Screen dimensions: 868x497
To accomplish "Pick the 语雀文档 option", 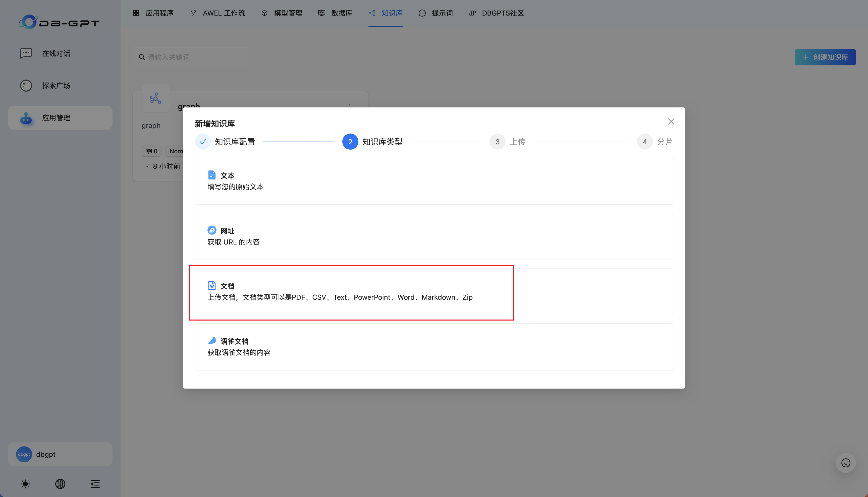I will click(x=434, y=346).
